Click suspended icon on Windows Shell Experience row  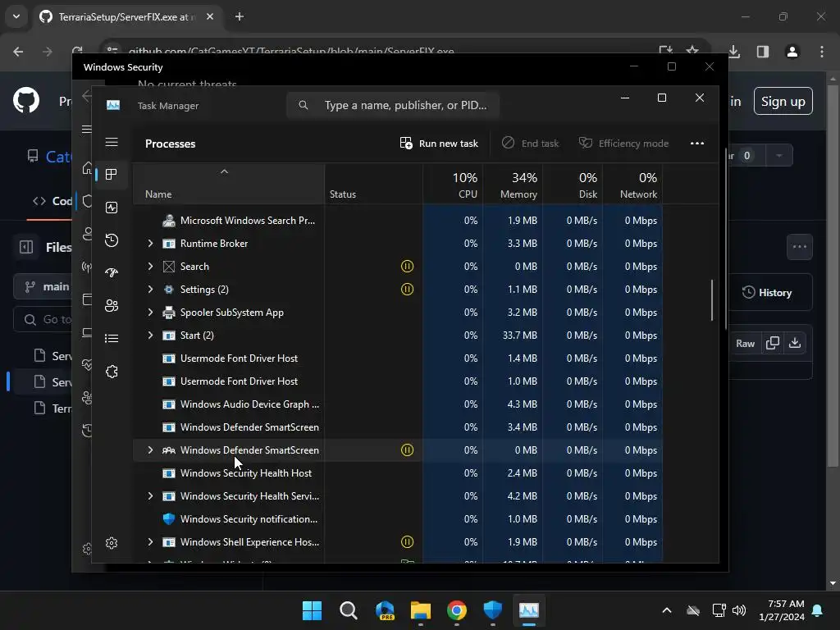tap(407, 542)
